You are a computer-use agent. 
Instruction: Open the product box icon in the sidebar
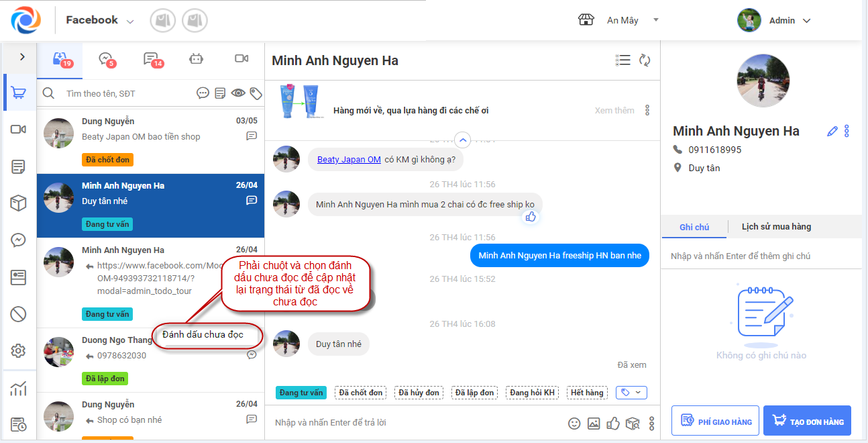click(x=19, y=203)
